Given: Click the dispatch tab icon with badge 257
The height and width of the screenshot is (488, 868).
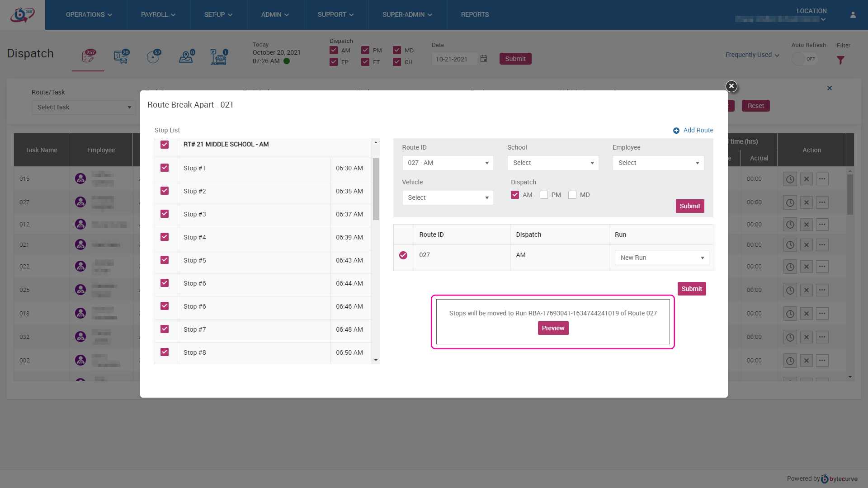Looking at the screenshot, I should coord(89,56).
